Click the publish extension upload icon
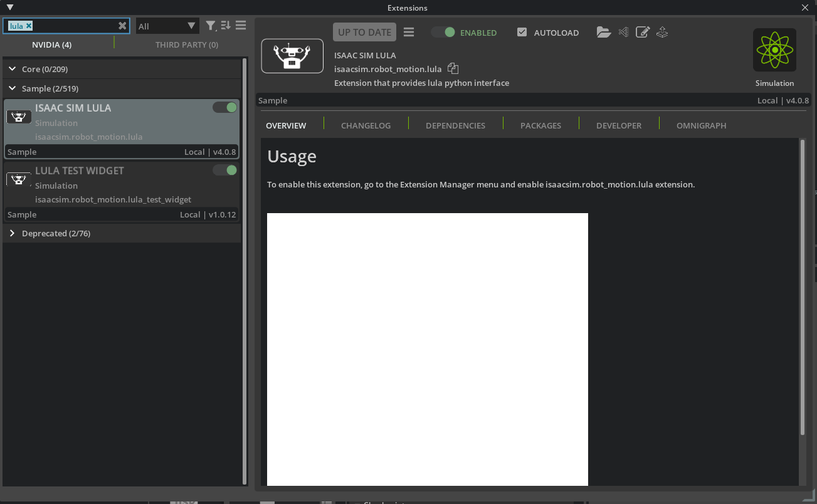Image resolution: width=817 pixels, height=504 pixels. [x=662, y=33]
